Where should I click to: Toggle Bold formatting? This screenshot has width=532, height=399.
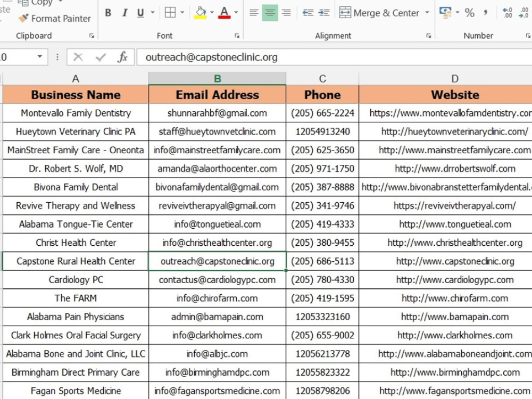(108, 13)
